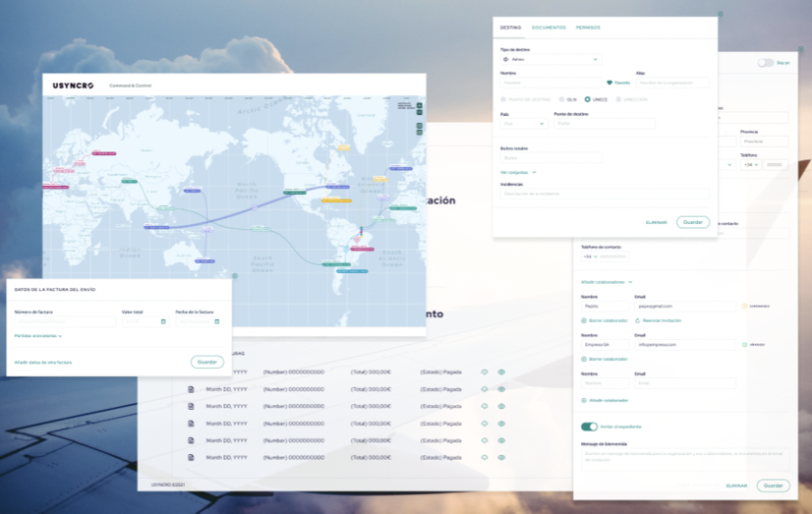Click the Incidencias description field
Viewport: 812px width, 514px height.
(x=605, y=193)
